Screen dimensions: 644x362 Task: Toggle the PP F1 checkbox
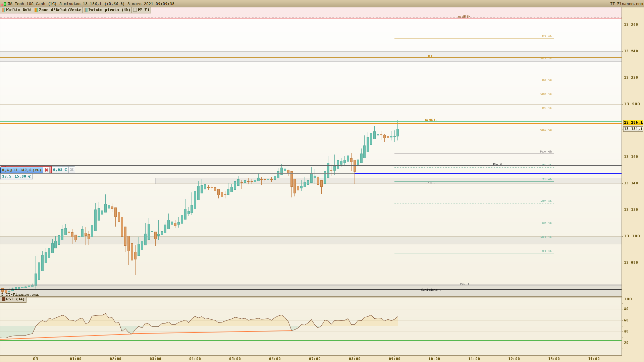(x=135, y=10)
